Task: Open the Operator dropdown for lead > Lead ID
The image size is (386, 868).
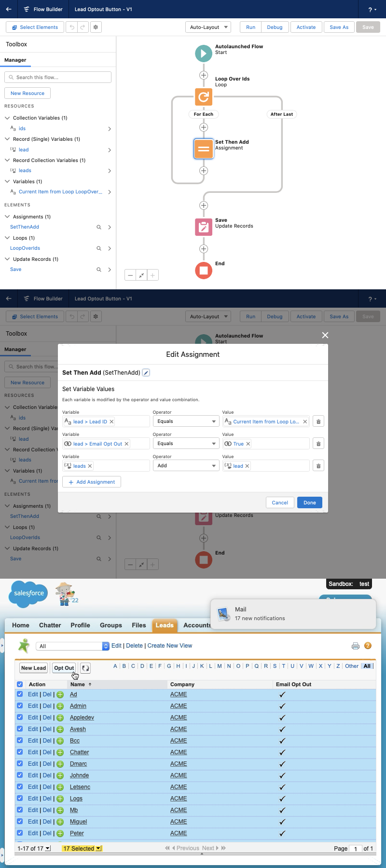Action: coord(186,421)
